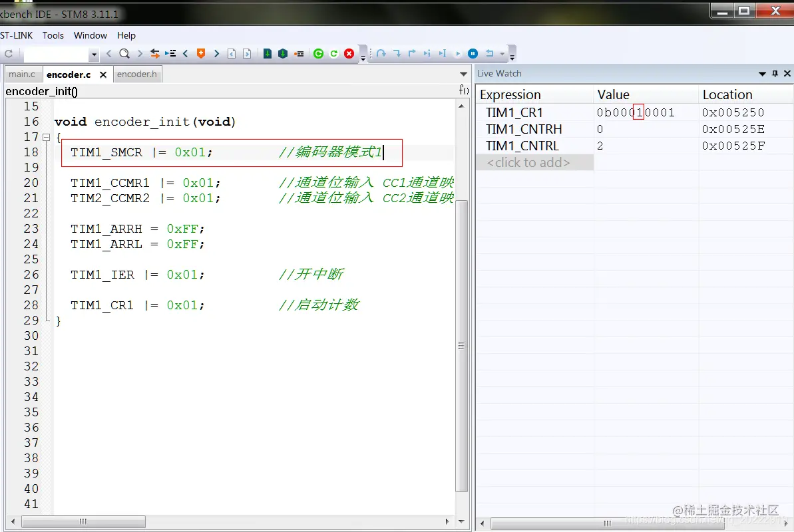Click navigate backward page icon
Image resolution: width=794 pixels, height=532 pixels.
point(232,54)
